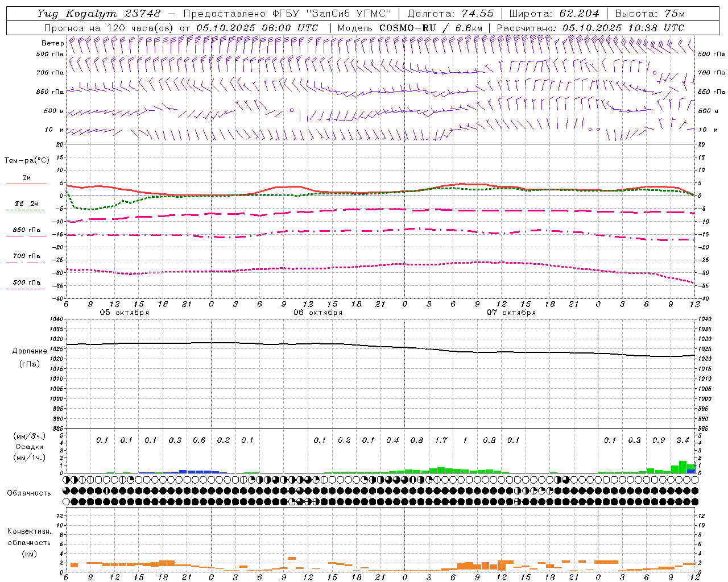The width and height of the screenshot is (728, 582).
Task: Click the Конвективн. convective cloud label
Action: tap(29, 531)
